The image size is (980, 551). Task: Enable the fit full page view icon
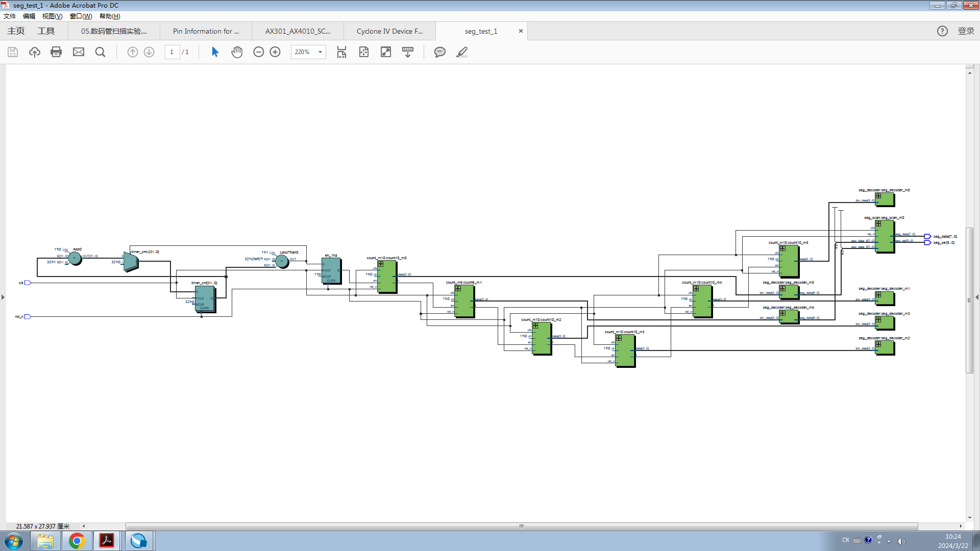(x=363, y=51)
